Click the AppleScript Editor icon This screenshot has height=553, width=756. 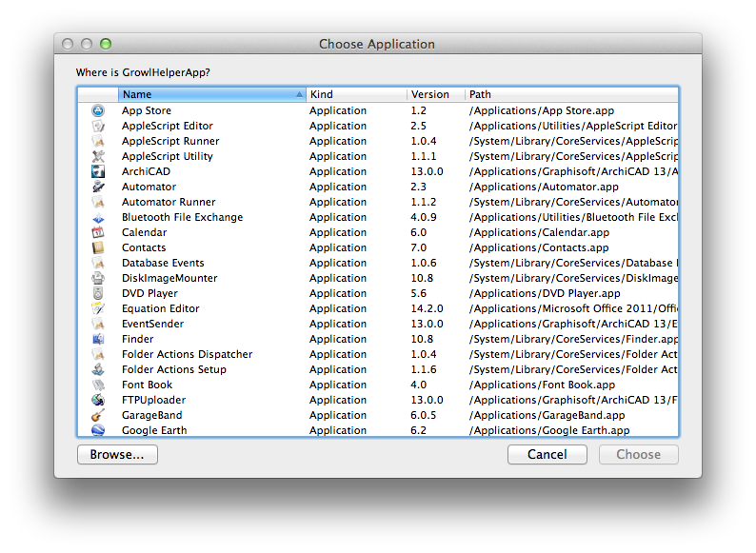(98, 126)
